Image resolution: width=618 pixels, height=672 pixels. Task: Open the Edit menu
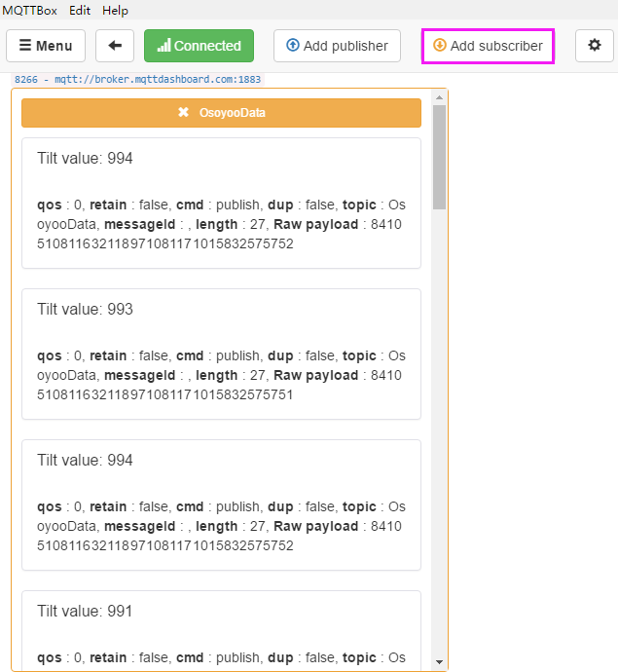point(80,11)
